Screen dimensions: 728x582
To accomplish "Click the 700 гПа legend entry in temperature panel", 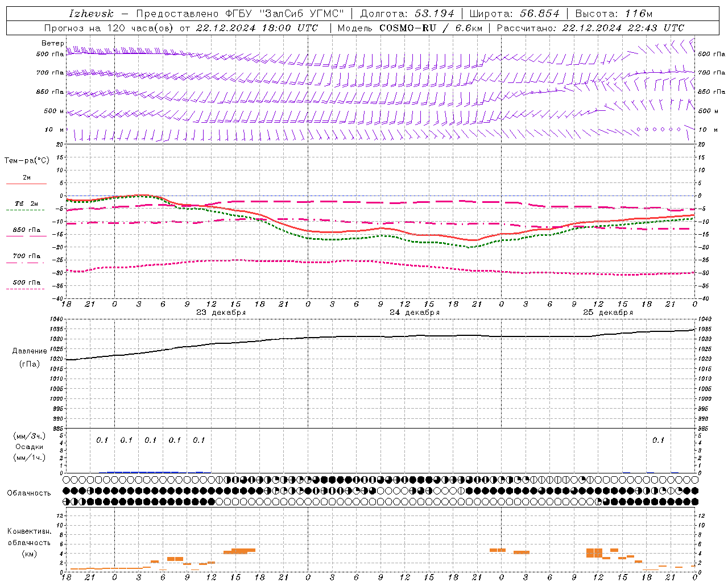I will 27,256.
